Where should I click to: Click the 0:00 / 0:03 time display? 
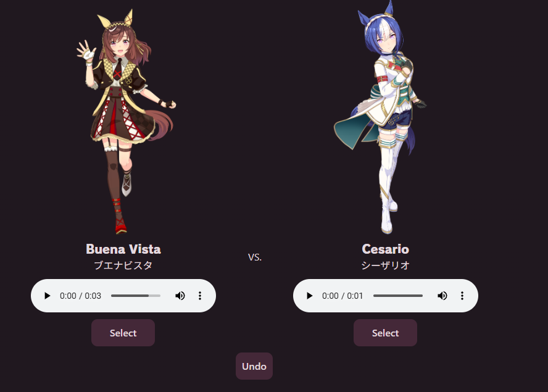(80, 296)
